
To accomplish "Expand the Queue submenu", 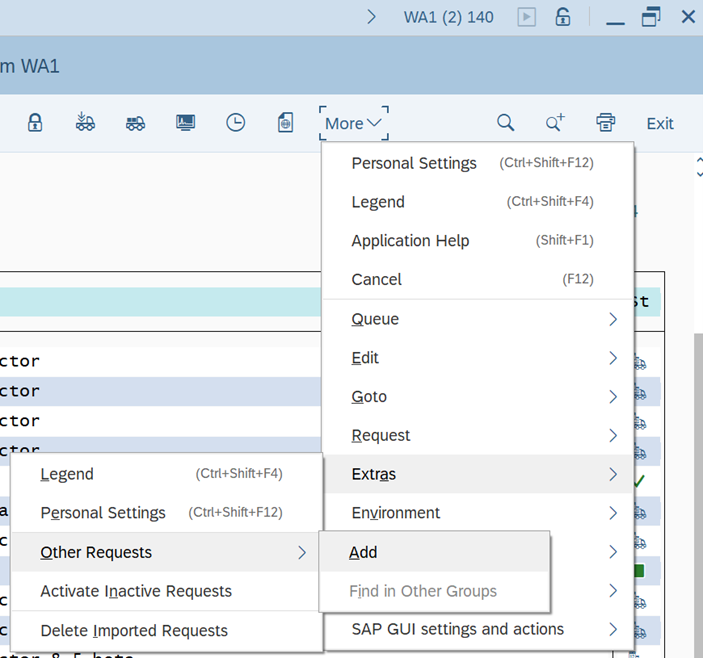I will tap(478, 319).
